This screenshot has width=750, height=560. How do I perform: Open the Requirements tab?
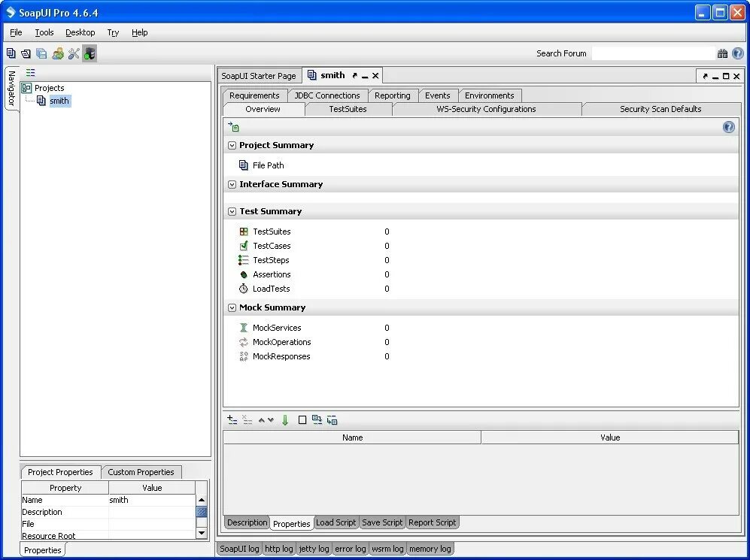coord(254,95)
